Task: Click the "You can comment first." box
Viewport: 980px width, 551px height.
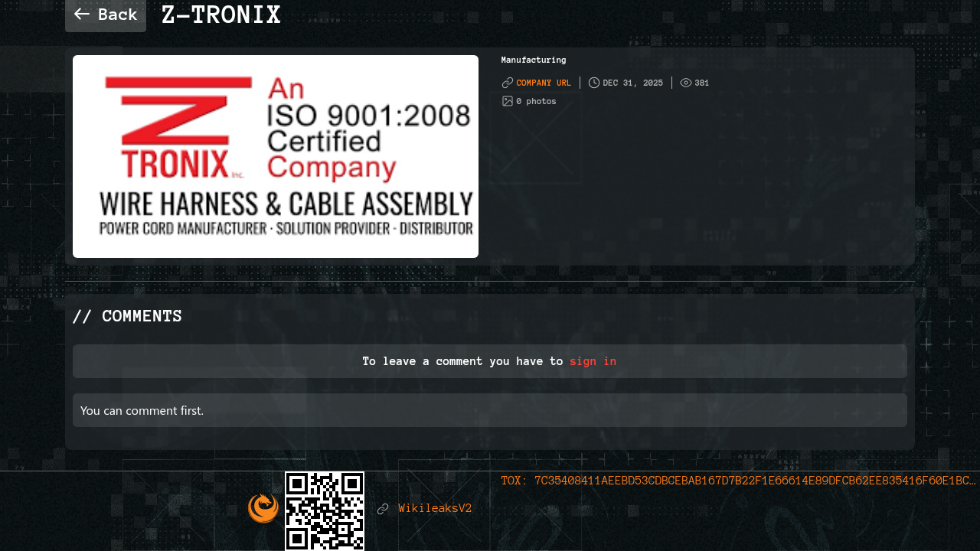Action: pyautogui.click(x=490, y=410)
